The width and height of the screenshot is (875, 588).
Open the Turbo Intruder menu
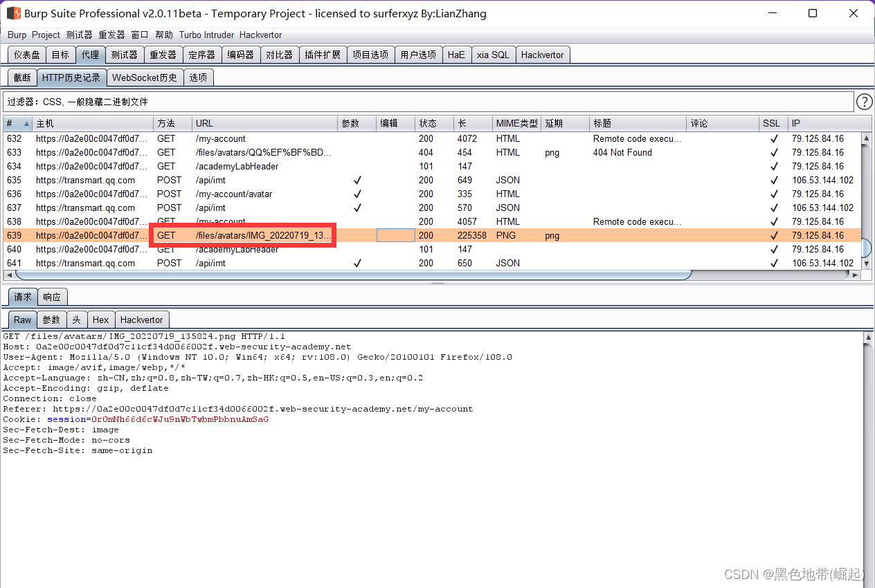pos(207,35)
